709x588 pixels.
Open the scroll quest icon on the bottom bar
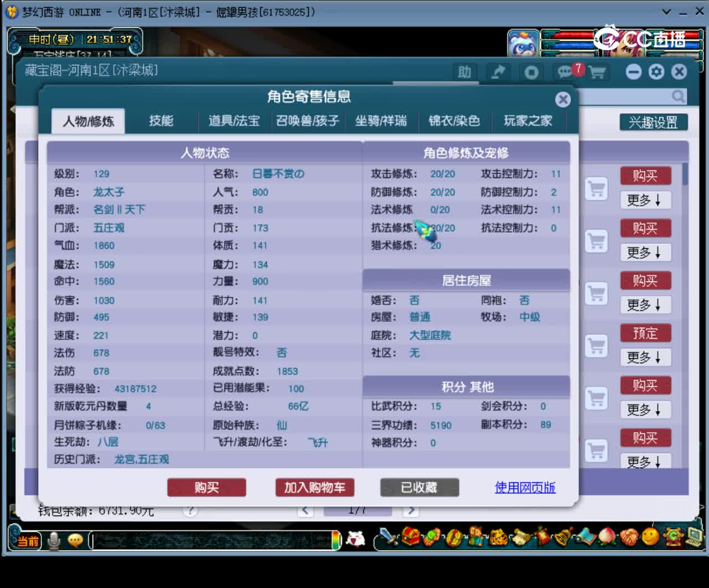[521, 537]
